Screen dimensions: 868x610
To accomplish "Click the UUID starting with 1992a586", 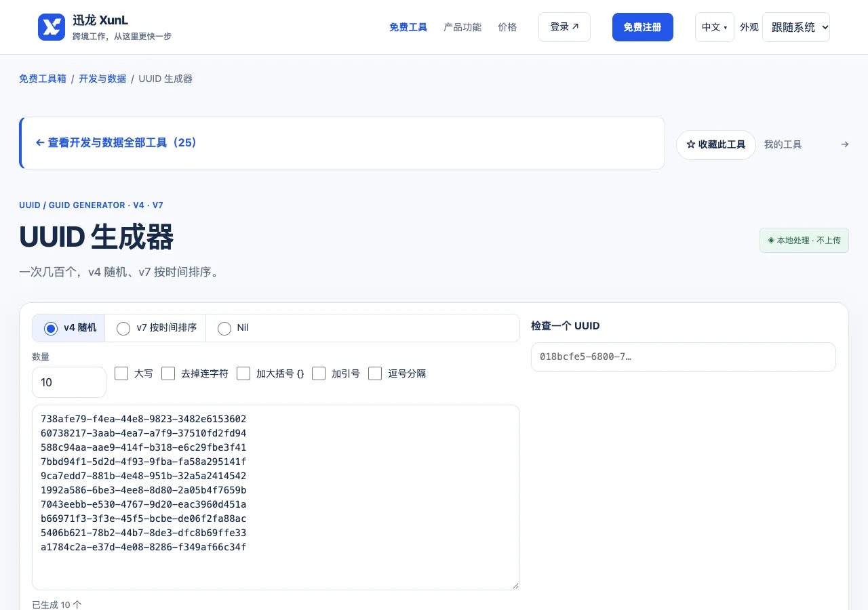I will click(144, 490).
